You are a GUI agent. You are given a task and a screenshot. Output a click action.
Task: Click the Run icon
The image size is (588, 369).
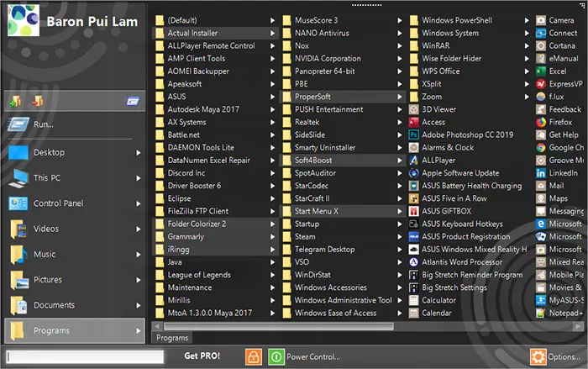(18, 124)
